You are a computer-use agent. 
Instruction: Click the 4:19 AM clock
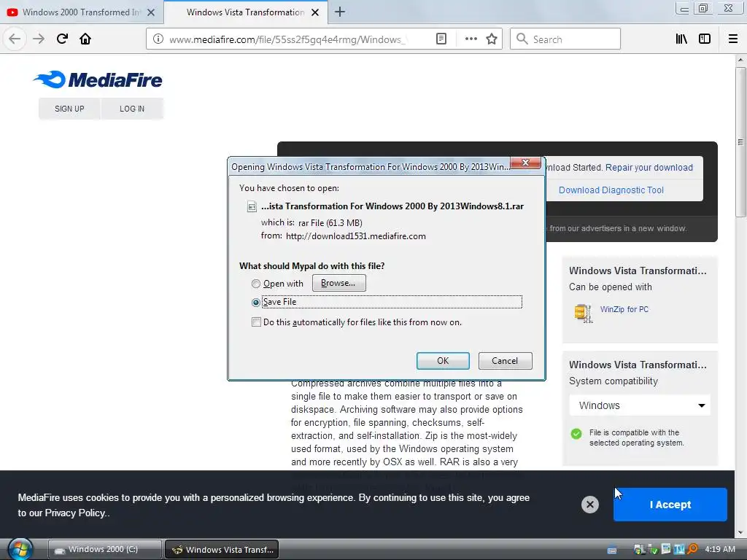pyautogui.click(x=720, y=549)
